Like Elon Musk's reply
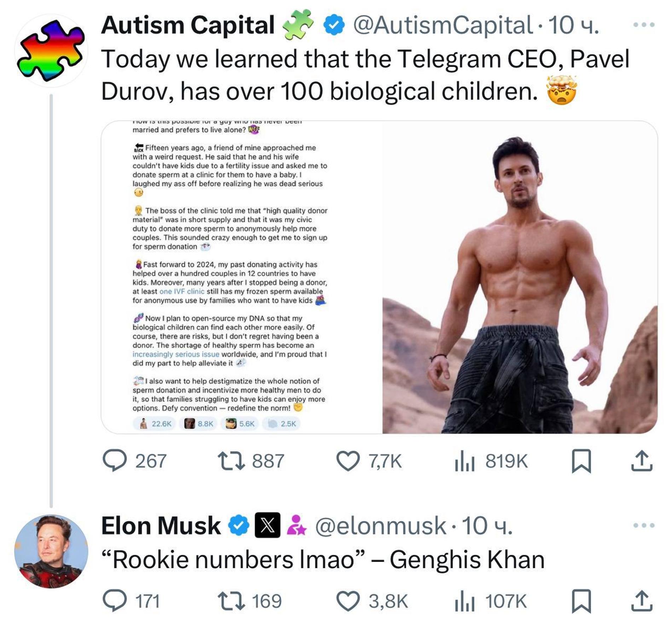Screen dimensions: 672x630 348,601
